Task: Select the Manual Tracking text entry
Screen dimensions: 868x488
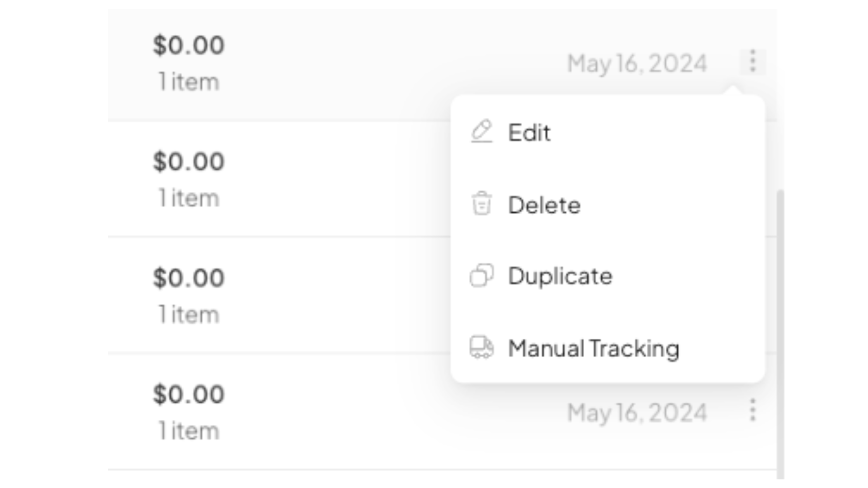Action: (x=593, y=348)
